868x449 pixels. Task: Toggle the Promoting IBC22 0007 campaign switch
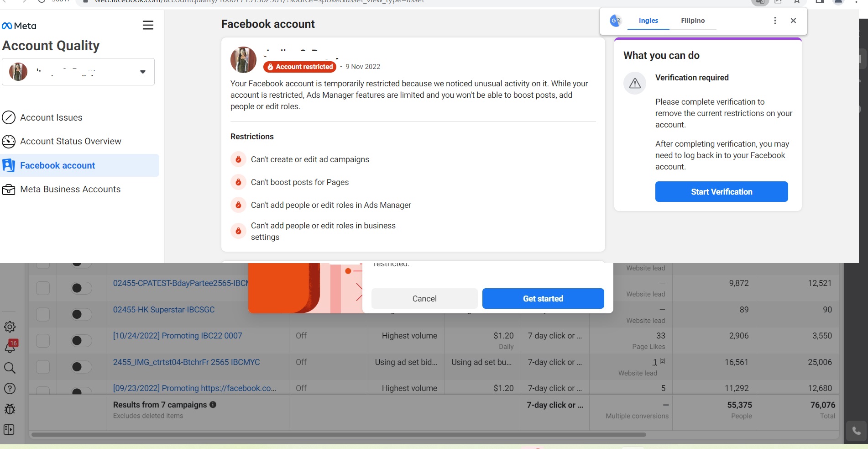81,341
